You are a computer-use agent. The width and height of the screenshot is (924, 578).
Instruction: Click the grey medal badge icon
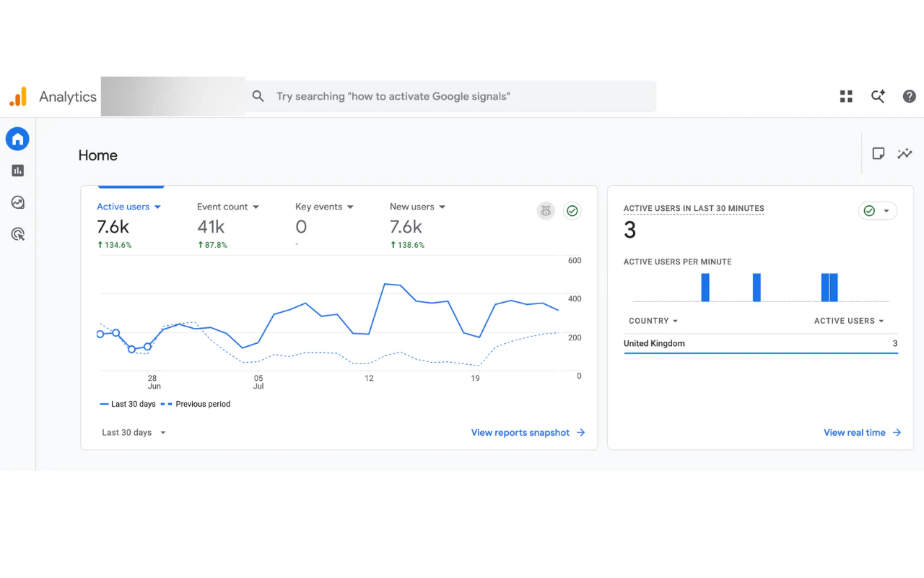click(546, 211)
